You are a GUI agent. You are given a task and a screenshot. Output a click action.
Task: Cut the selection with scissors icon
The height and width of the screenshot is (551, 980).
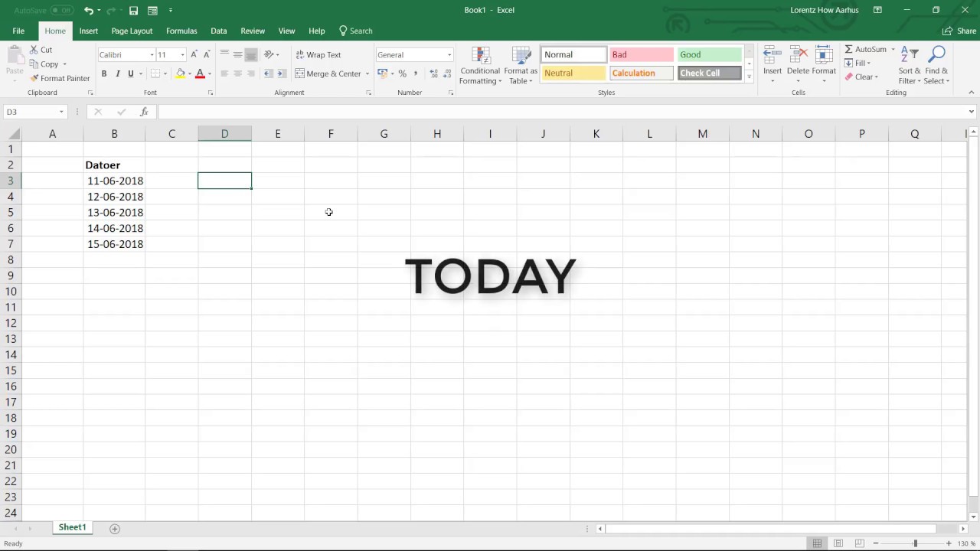tap(41, 50)
